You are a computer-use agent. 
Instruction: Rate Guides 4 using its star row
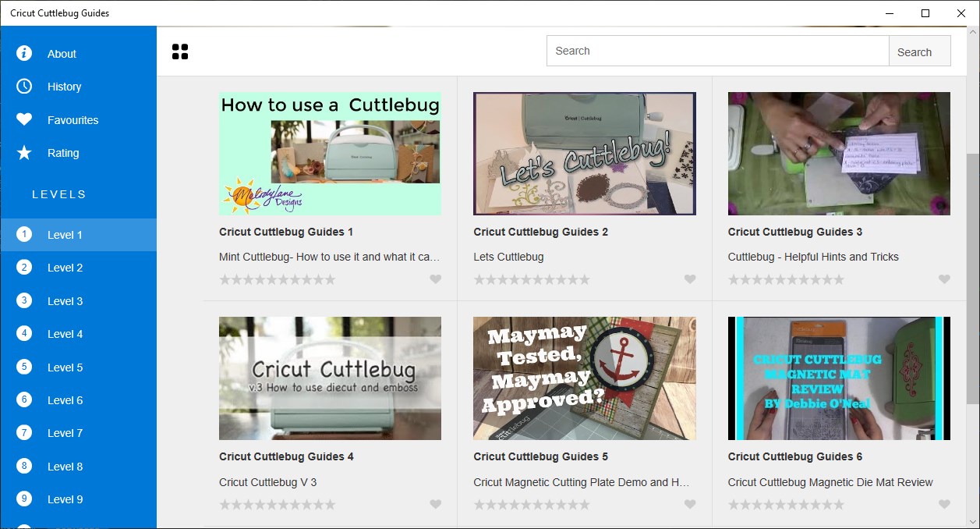pos(278,505)
